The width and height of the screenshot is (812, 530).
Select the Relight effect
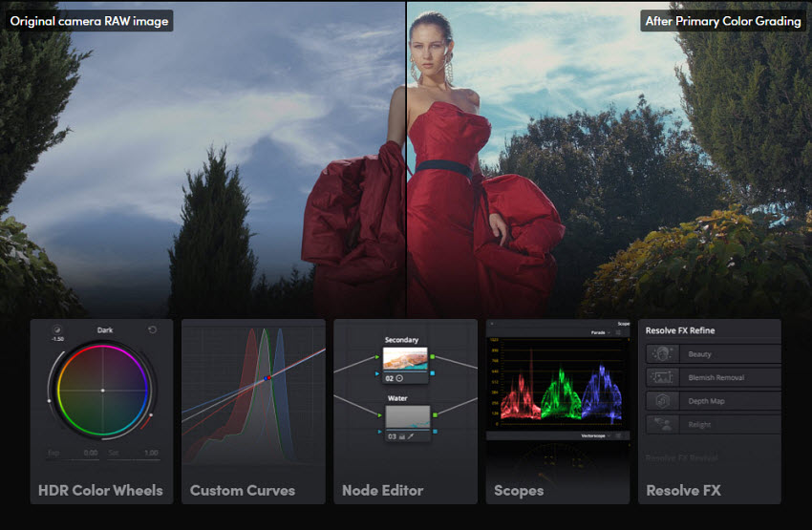coord(713,424)
